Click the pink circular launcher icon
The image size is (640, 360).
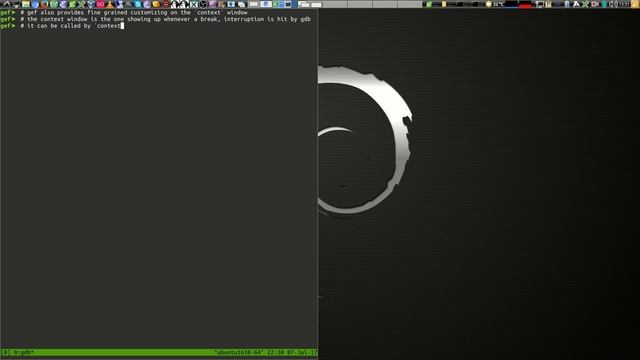[100, 4]
